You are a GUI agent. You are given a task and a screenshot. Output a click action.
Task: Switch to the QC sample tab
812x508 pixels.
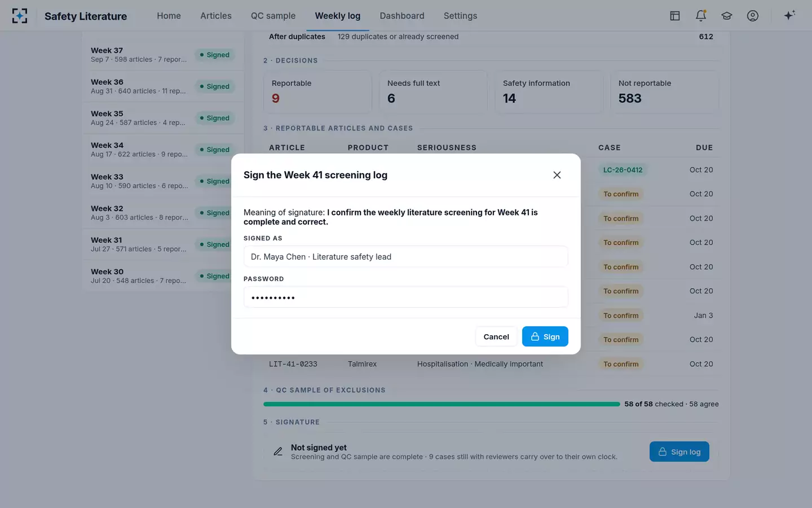click(x=273, y=16)
